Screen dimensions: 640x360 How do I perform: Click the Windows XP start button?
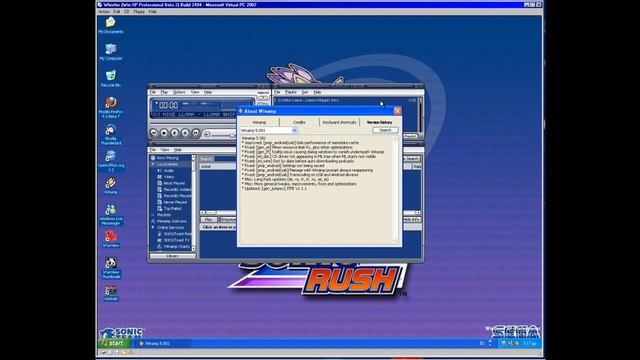tap(114, 343)
